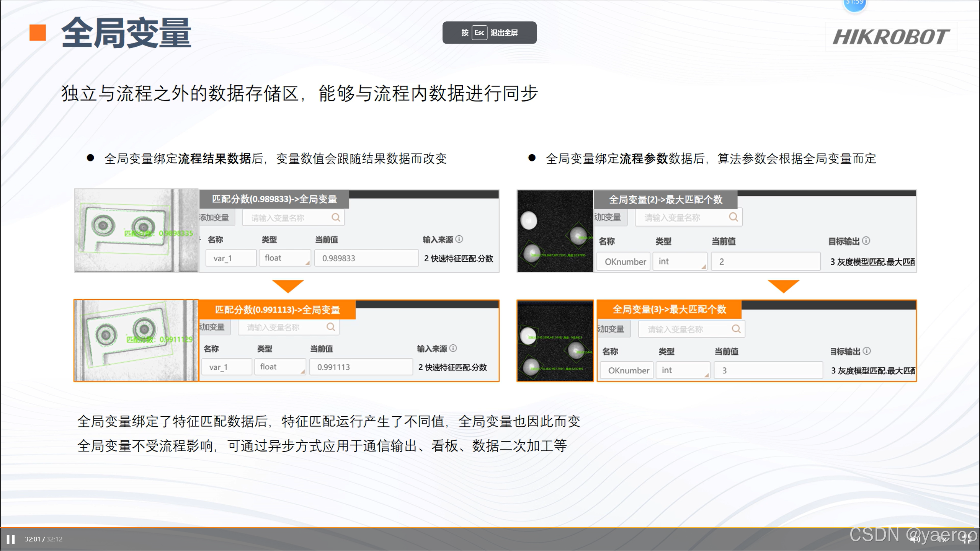
Task: Click search icon in top-left variable panel
Action: 336,217
